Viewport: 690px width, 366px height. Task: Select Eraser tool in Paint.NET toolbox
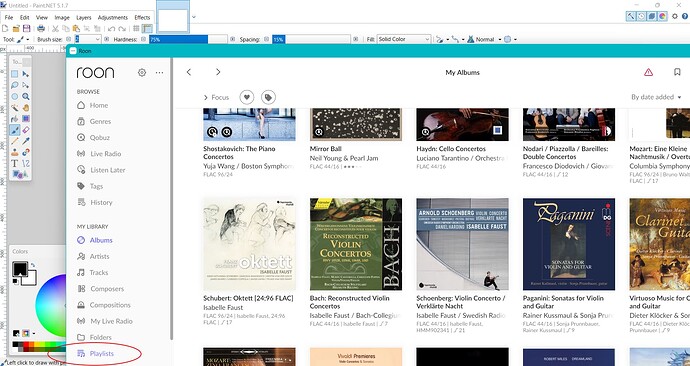click(x=26, y=130)
